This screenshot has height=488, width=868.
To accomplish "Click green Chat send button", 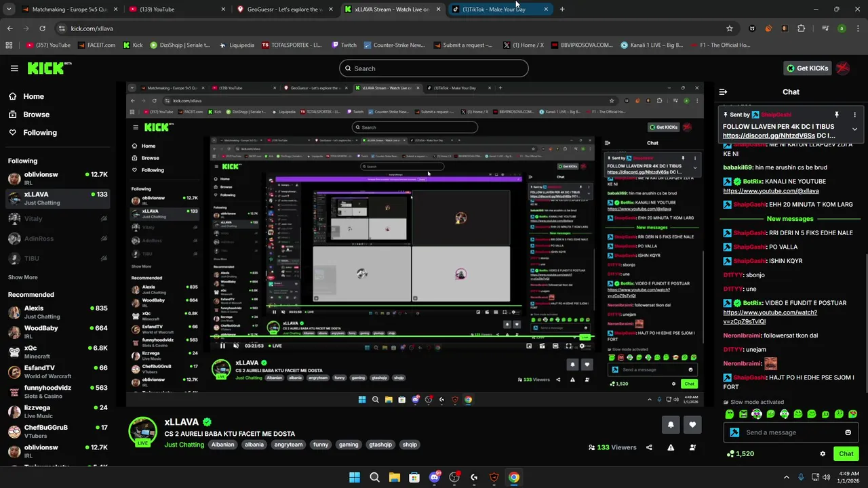I will click(846, 453).
